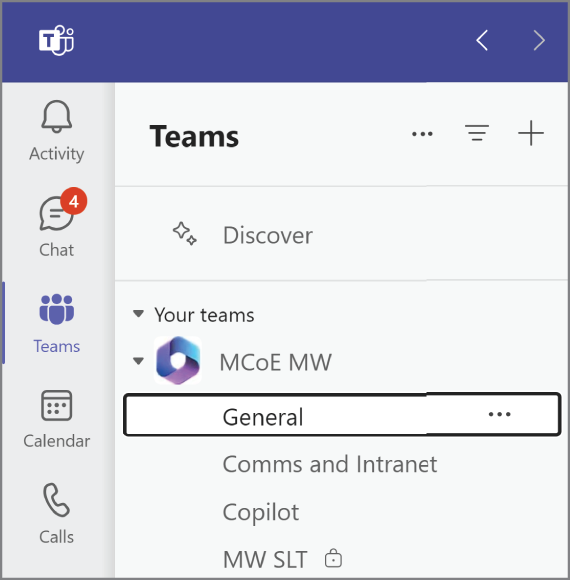The width and height of the screenshot is (570, 580).
Task: Select the Teams people icon in sidebar
Action: coord(57,309)
